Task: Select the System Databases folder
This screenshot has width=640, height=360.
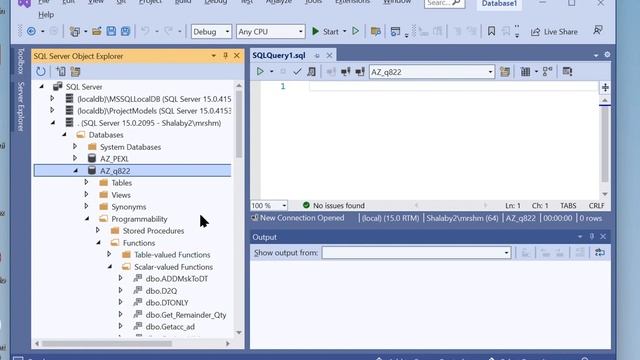Action: (130, 147)
